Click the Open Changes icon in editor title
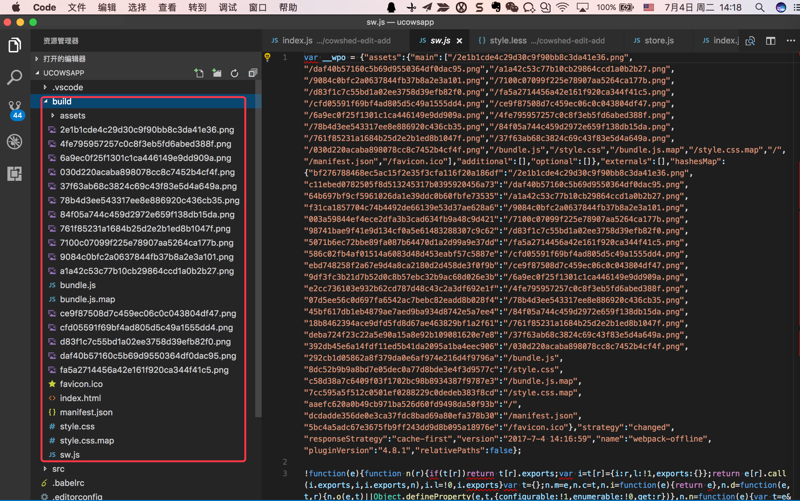 coord(751,41)
